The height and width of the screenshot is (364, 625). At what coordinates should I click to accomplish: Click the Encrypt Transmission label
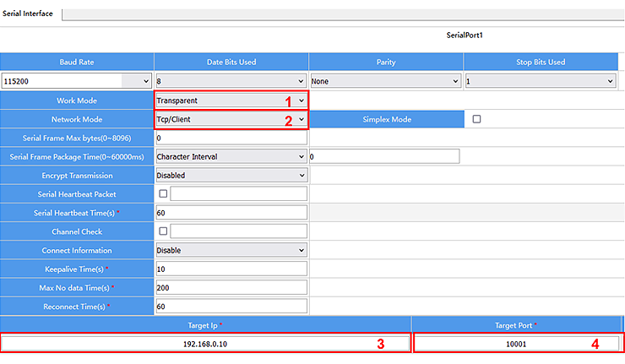77,176
